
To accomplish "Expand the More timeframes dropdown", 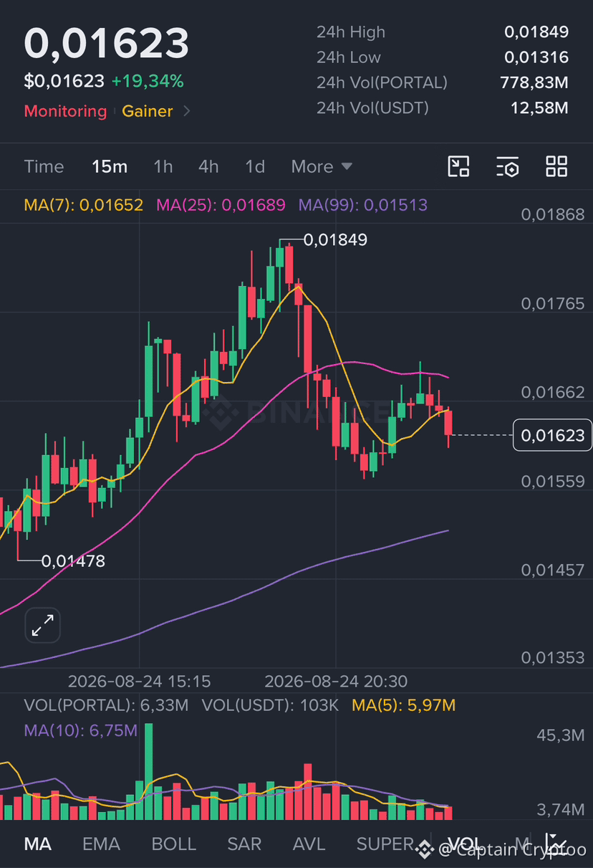I will [322, 167].
